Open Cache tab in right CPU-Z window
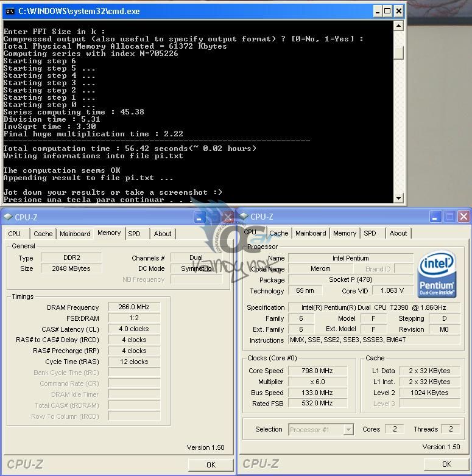 (x=279, y=233)
